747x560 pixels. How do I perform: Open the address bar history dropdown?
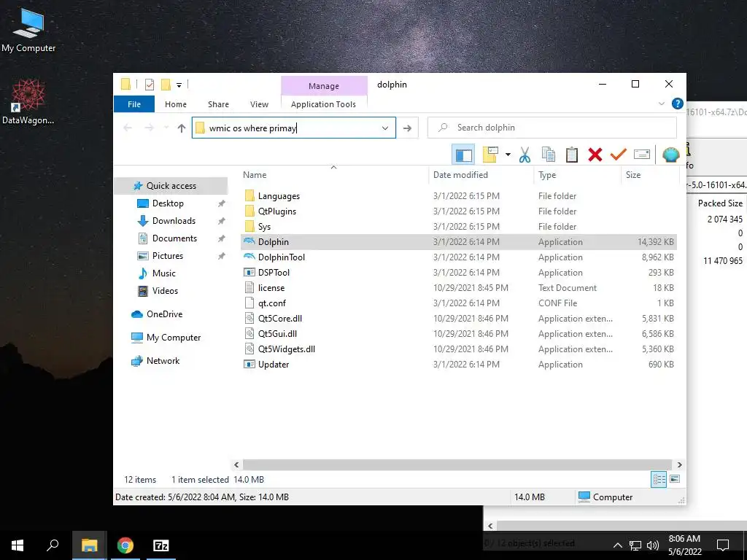(385, 128)
